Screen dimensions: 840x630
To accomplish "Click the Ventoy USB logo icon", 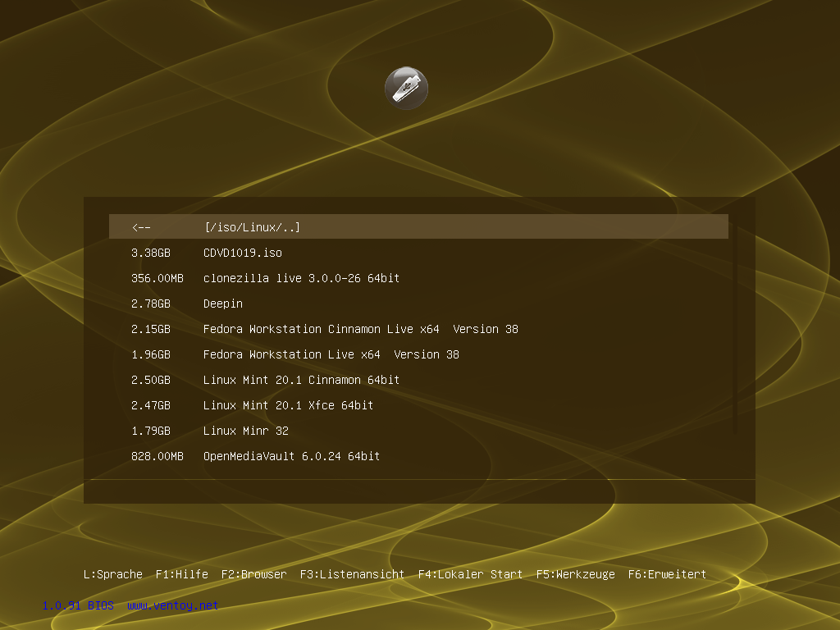I will [x=406, y=88].
